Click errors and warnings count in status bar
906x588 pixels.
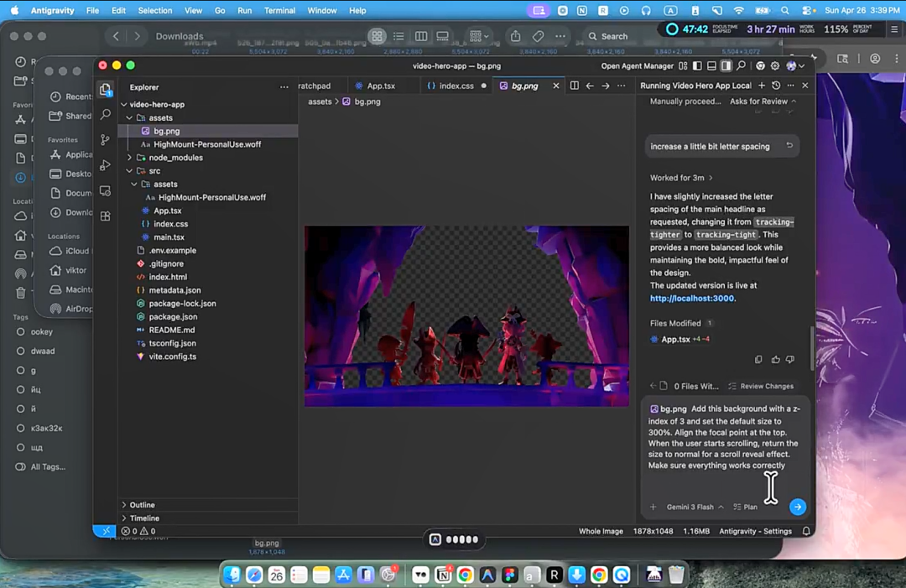point(138,531)
